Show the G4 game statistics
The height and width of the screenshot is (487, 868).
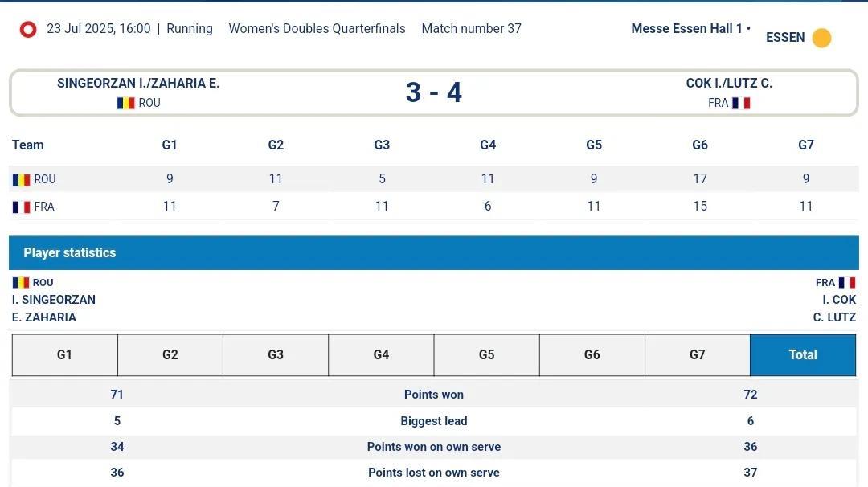(381, 355)
